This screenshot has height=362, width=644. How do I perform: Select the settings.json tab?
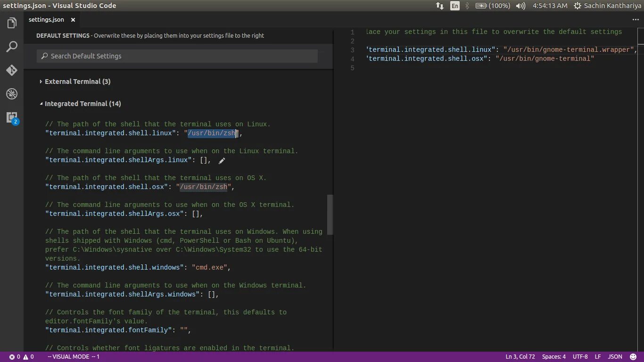46,20
